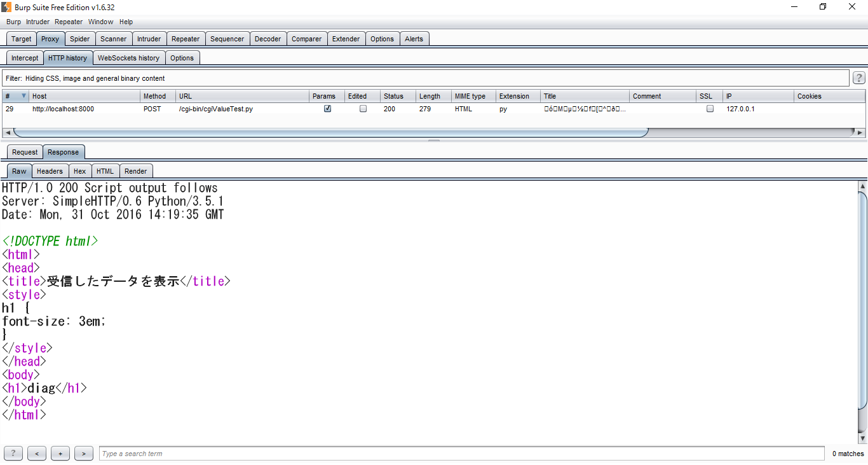Image resolution: width=868 pixels, height=465 pixels.
Task: Click the search term input field
Action: point(461,454)
